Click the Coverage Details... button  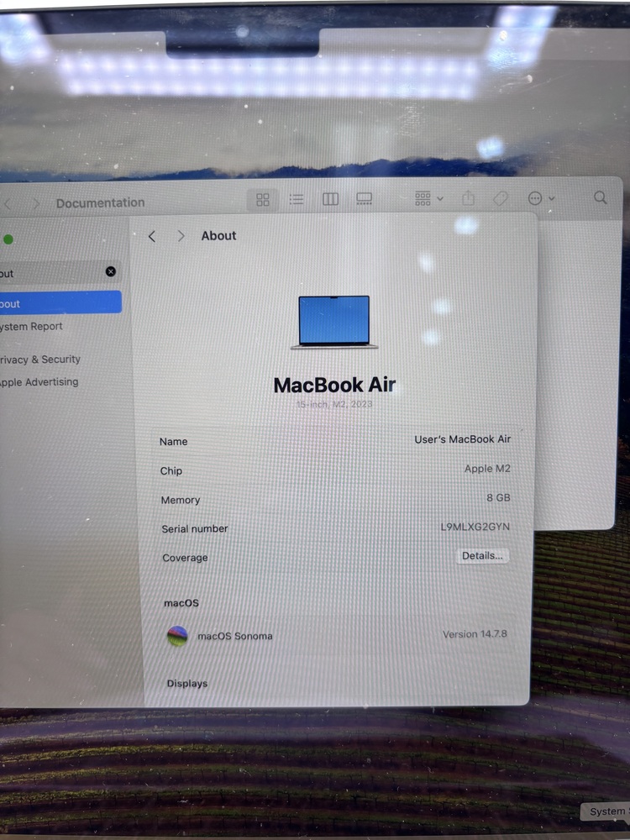pyautogui.click(x=483, y=556)
